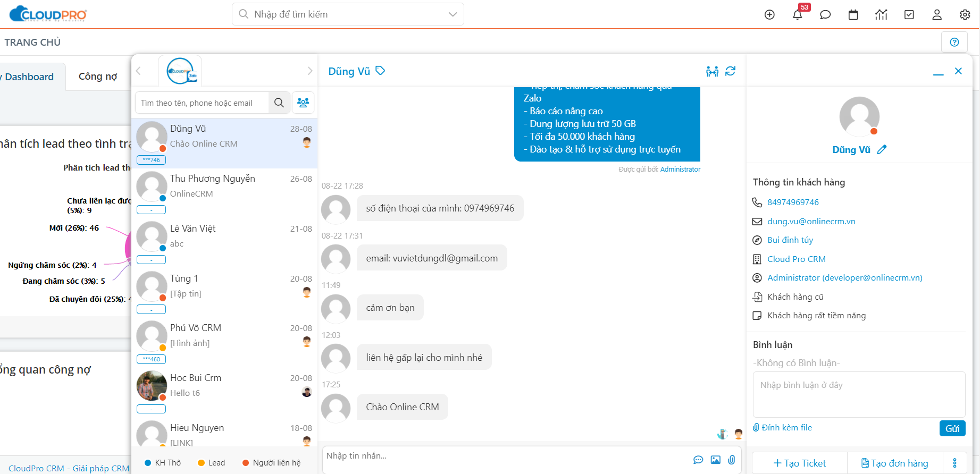Click the Lead legend label
Image resolution: width=980 pixels, height=474 pixels.
[x=216, y=463]
